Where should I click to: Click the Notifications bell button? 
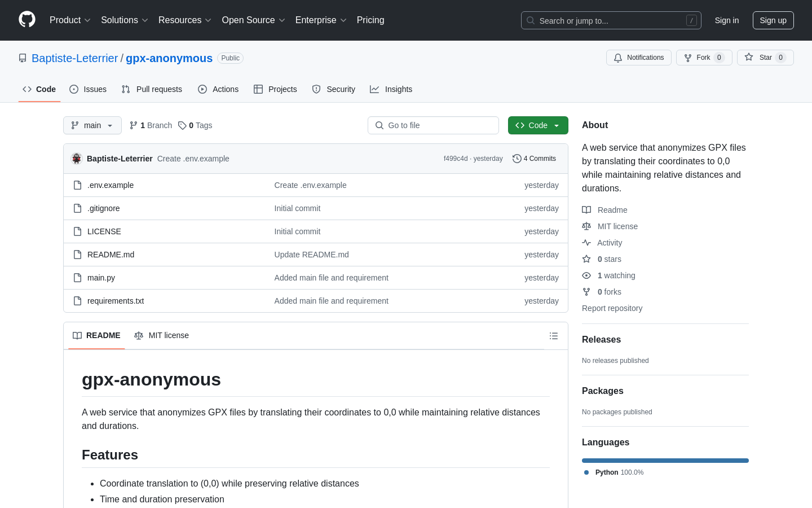coord(639,58)
